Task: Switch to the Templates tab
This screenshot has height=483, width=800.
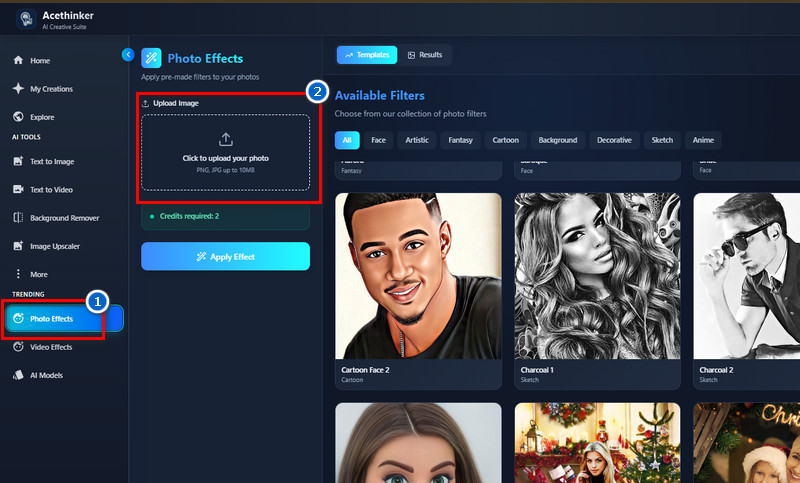Action: [x=367, y=55]
